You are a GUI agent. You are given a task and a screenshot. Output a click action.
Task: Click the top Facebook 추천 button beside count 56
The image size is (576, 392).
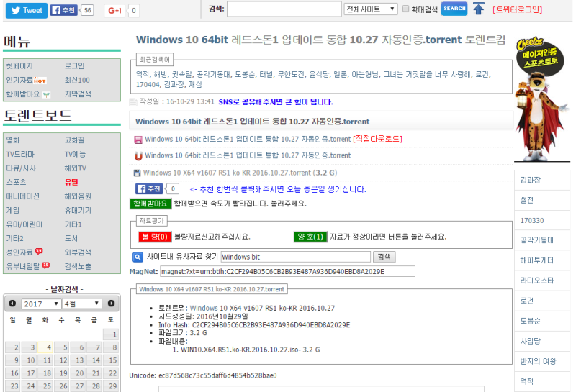point(63,10)
